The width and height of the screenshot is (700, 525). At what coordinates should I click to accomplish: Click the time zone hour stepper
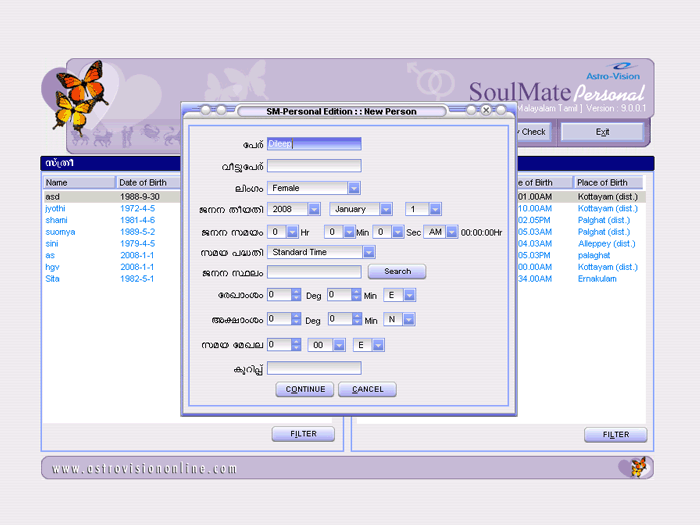point(296,345)
